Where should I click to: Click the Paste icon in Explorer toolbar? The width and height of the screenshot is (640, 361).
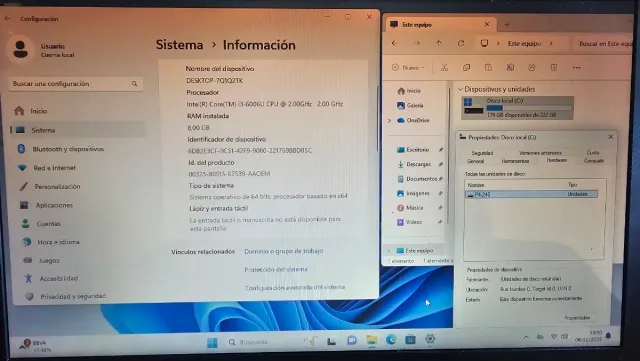click(x=488, y=67)
